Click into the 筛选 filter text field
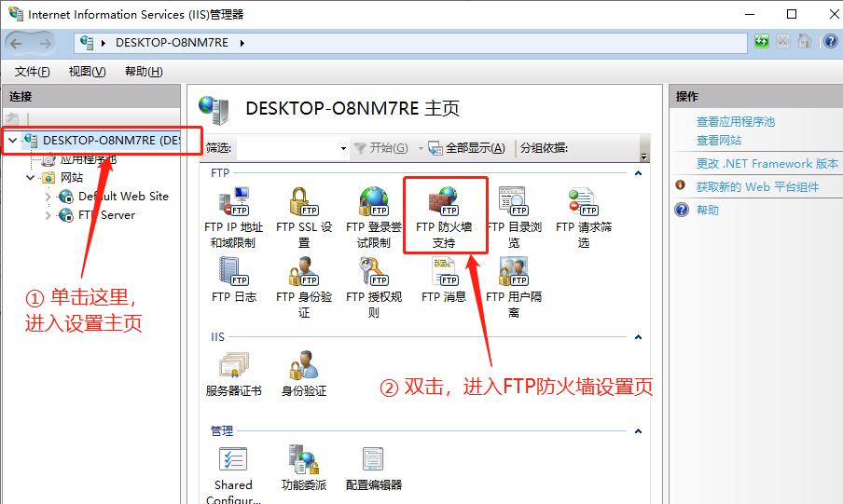The image size is (843, 504). [287, 148]
